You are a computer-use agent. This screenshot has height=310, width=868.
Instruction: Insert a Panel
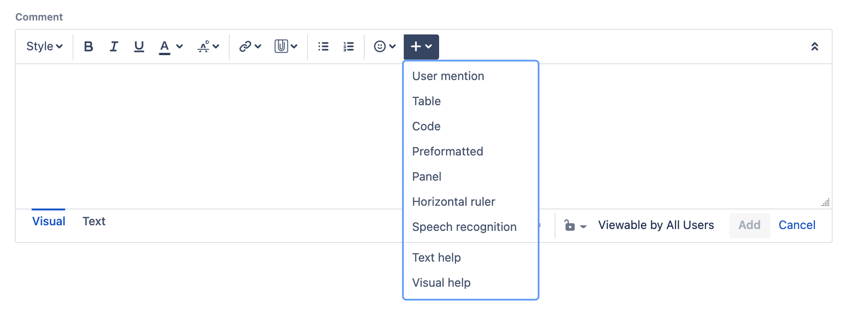(x=471, y=176)
